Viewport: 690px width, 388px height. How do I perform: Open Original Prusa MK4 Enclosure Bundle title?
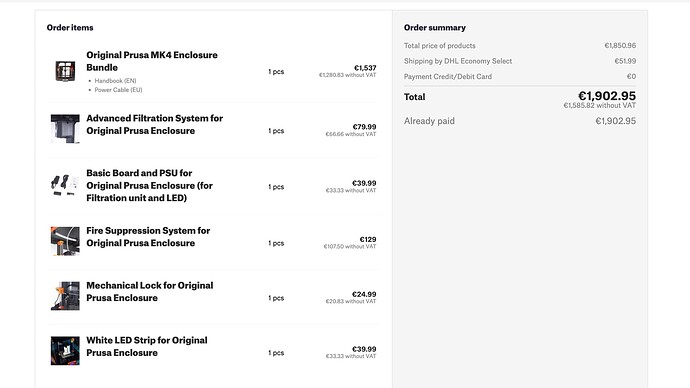pyautogui.click(x=152, y=61)
